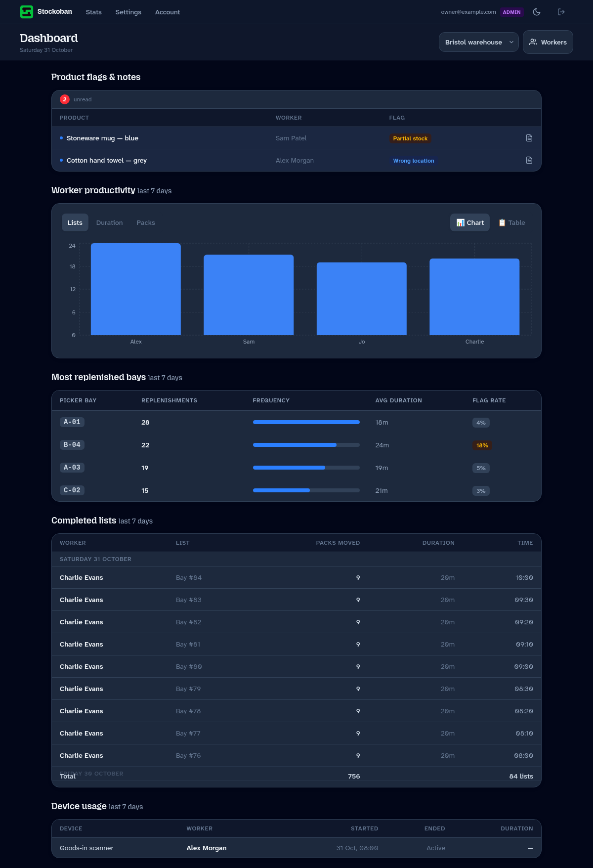Open the Workers button
Screen dimensions: 593x868
click(x=548, y=42)
